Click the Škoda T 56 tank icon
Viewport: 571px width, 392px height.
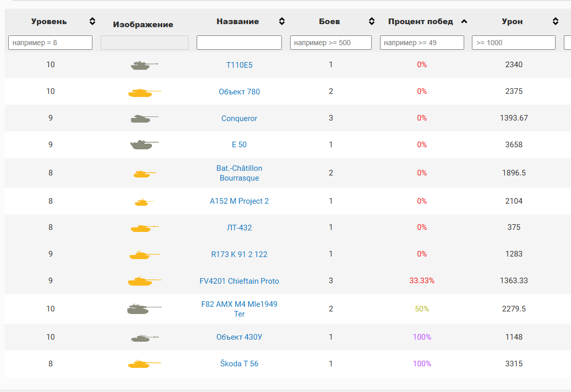click(x=144, y=364)
